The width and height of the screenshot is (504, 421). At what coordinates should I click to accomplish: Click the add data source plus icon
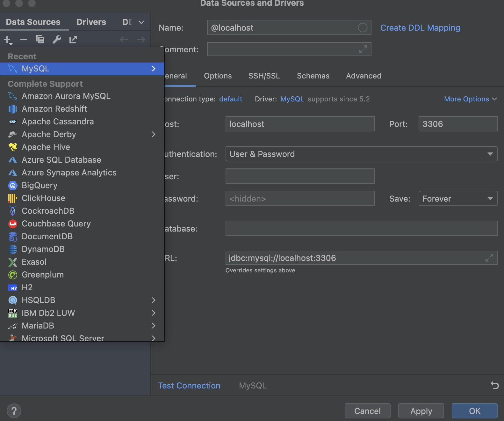7,40
